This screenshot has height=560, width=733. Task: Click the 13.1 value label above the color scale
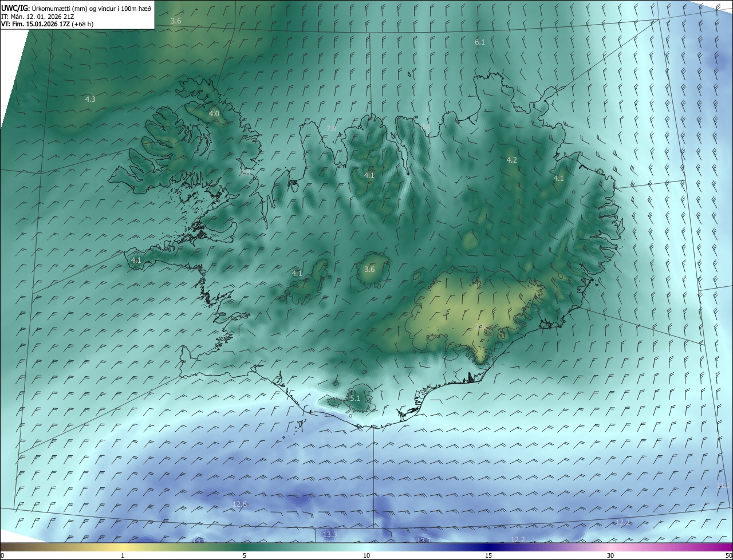[x=423, y=541]
